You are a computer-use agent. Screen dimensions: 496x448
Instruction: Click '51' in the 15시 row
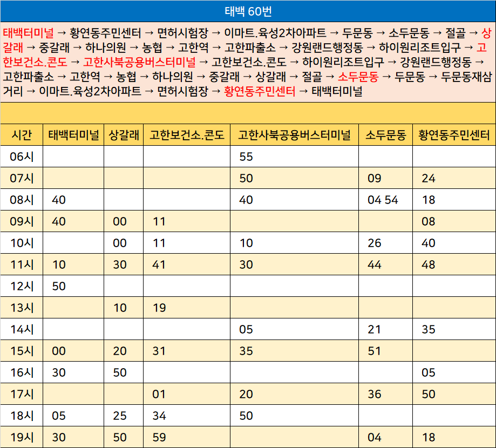point(375,351)
